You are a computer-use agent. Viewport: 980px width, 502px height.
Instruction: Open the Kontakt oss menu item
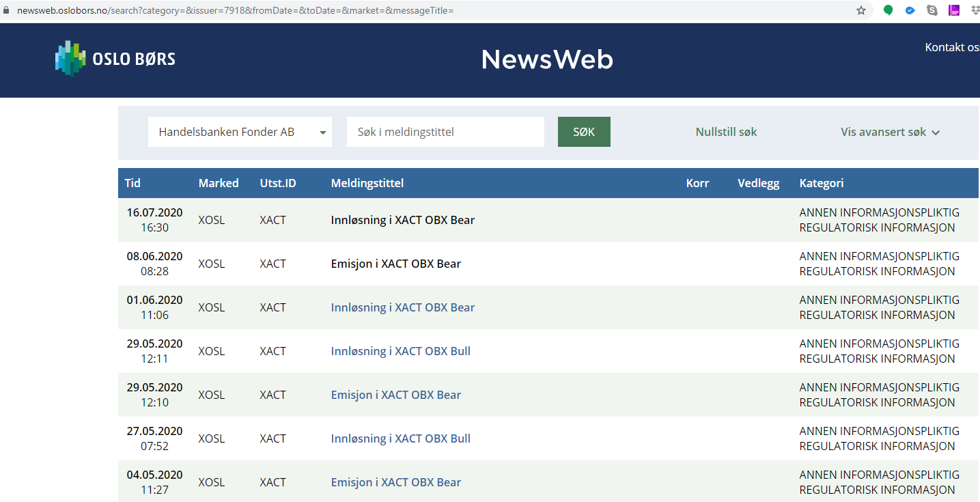952,47
